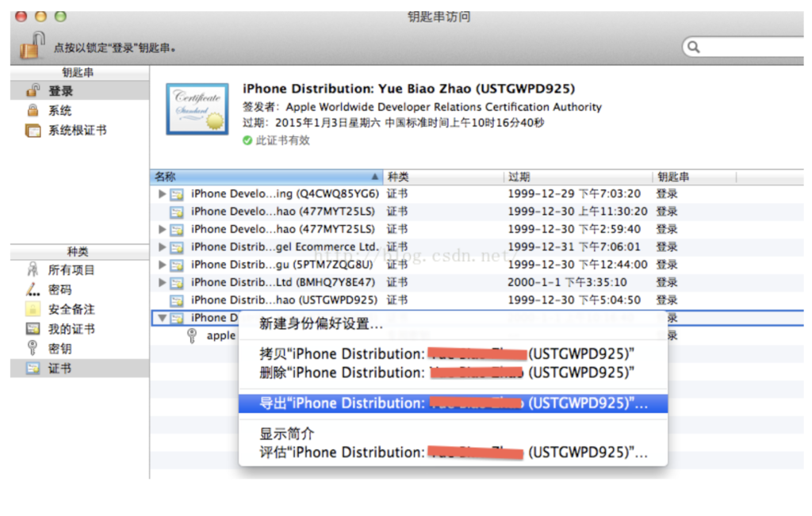Choose 评估 iPhone Distribution menu item
Image resolution: width=812 pixels, height=516 pixels.
(x=453, y=453)
